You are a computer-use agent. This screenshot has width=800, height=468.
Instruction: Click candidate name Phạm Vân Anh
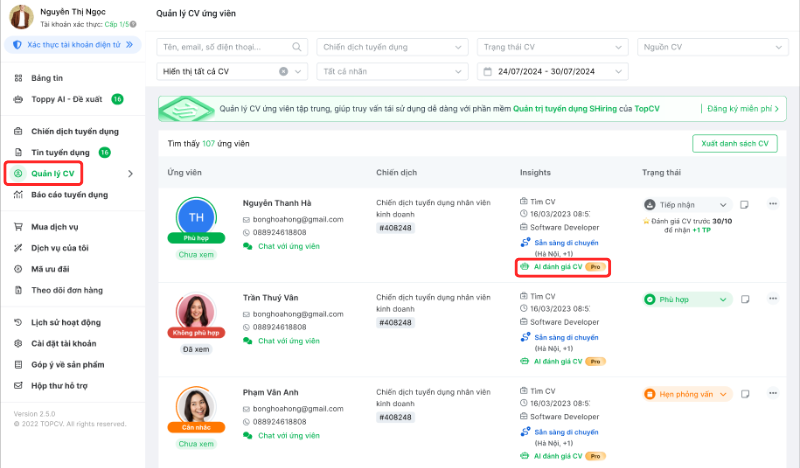click(x=270, y=392)
